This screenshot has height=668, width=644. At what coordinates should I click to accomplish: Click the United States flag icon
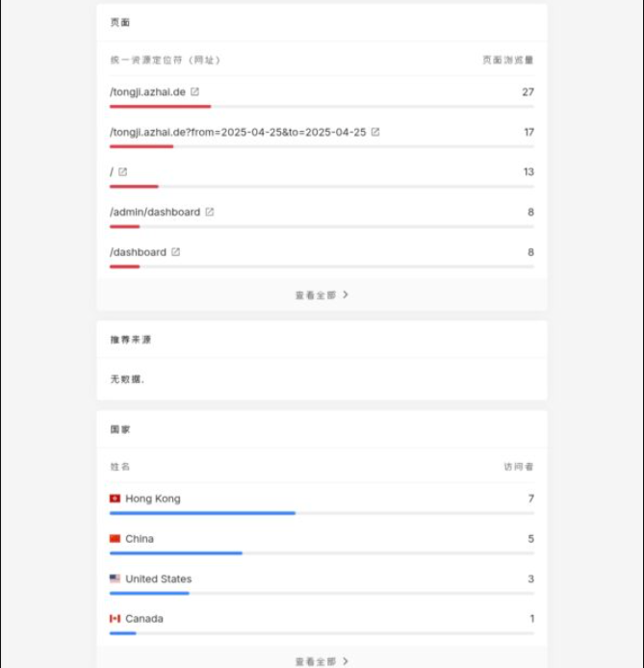click(x=115, y=578)
